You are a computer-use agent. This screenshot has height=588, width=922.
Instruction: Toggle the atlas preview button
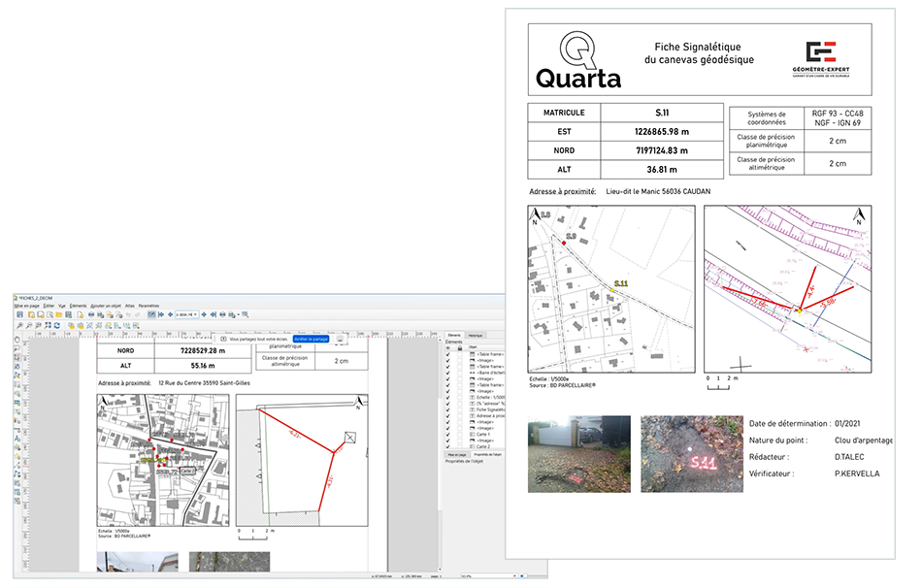[151, 314]
